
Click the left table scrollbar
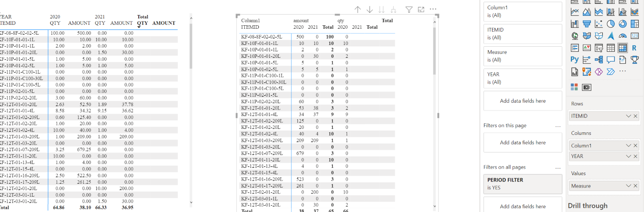click(191, 45)
